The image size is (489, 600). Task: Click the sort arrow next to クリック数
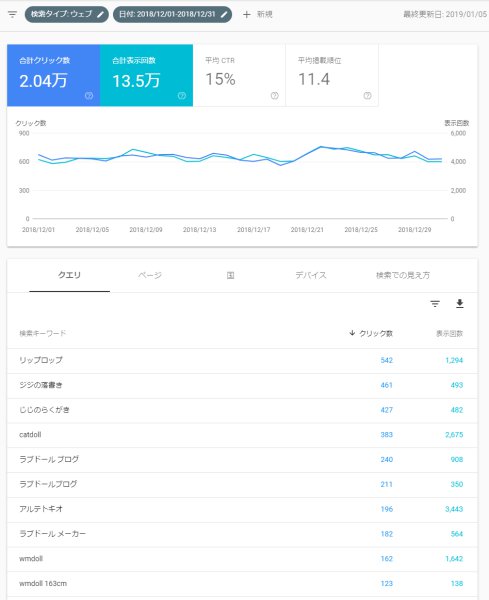point(352,333)
